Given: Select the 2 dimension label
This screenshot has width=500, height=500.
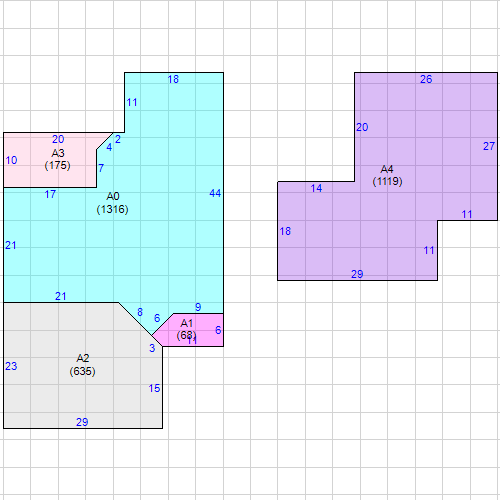Looking at the screenshot, I should click(118, 139).
